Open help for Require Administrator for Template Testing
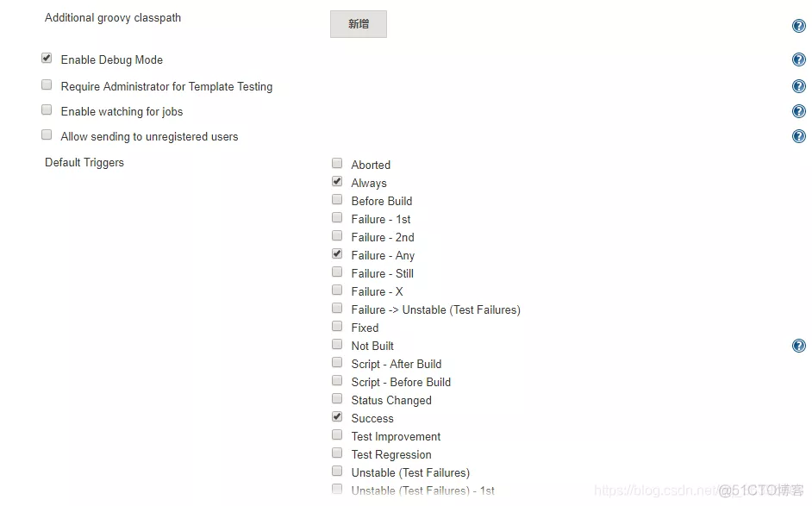 pos(798,86)
